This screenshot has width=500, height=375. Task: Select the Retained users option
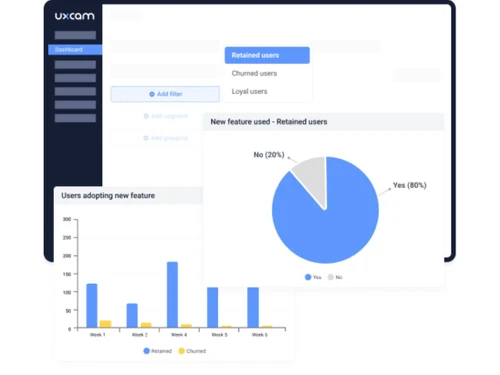point(267,55)
